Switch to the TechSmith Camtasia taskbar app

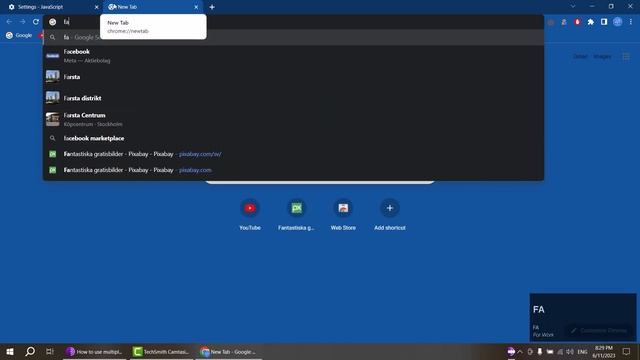(162, 351)
